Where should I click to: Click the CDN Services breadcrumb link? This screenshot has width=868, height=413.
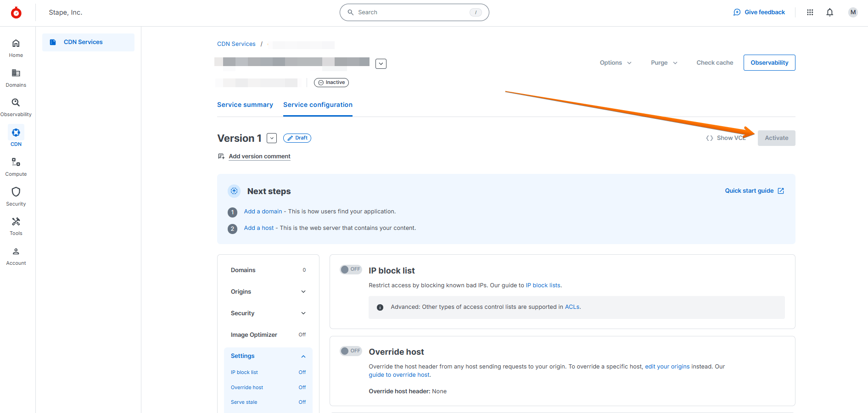click(x=236, y=44)
